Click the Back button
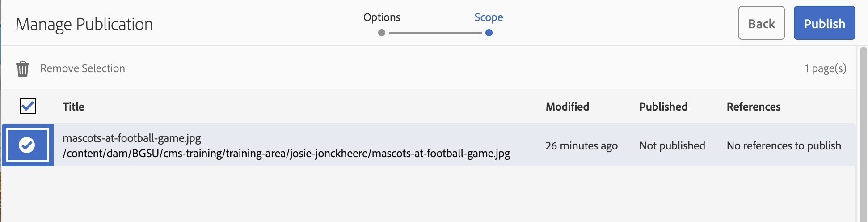Viewport: 868px width, 222px height. point(761,23)
